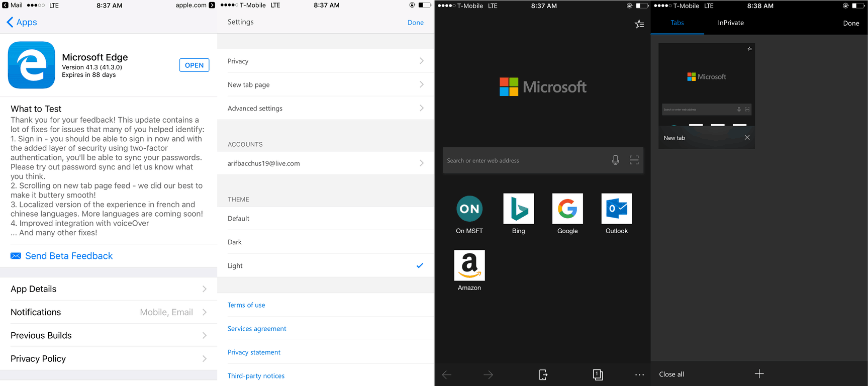Open Terms of use link
This screenshot has height=386, width=868.
(246, 305)
